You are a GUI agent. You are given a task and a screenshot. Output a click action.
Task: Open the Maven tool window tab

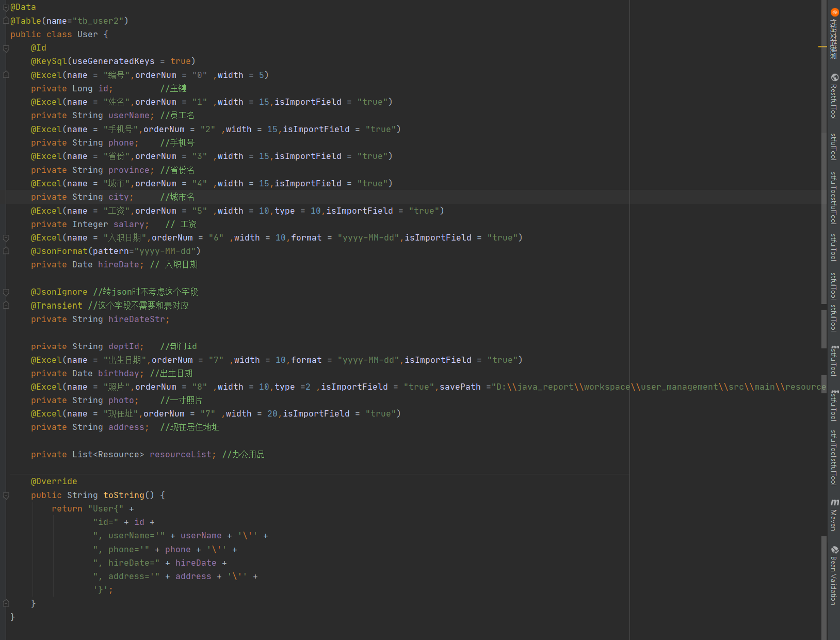(x=833, y=515)
